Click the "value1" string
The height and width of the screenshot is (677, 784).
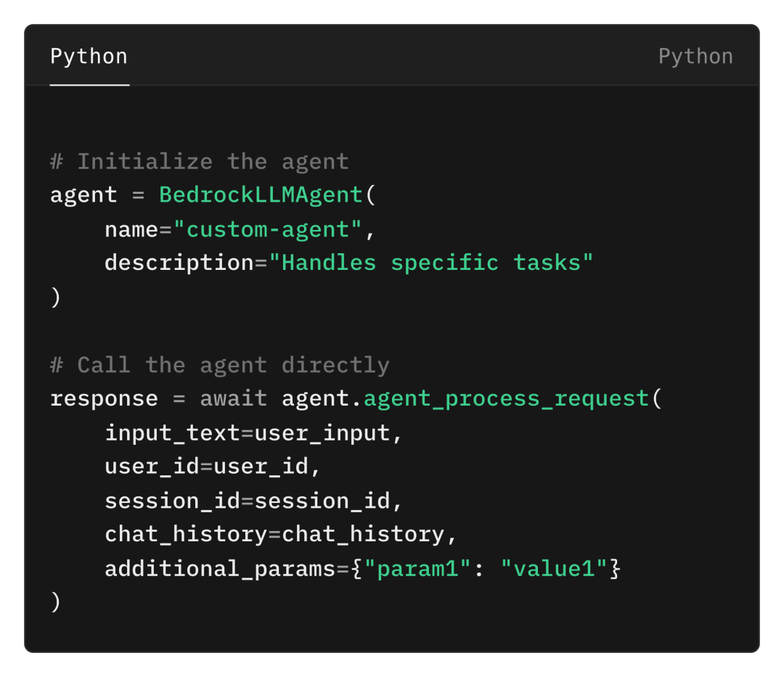point(554,569)
